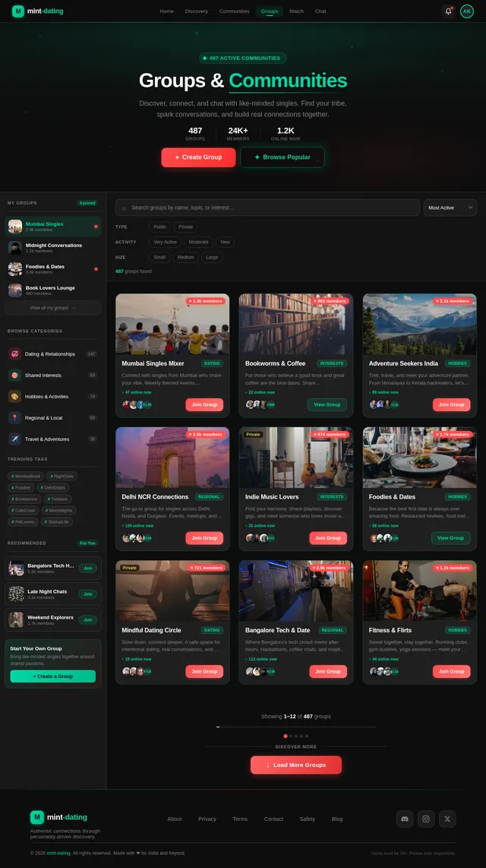Toggle the Private type filter

(186, 227)
